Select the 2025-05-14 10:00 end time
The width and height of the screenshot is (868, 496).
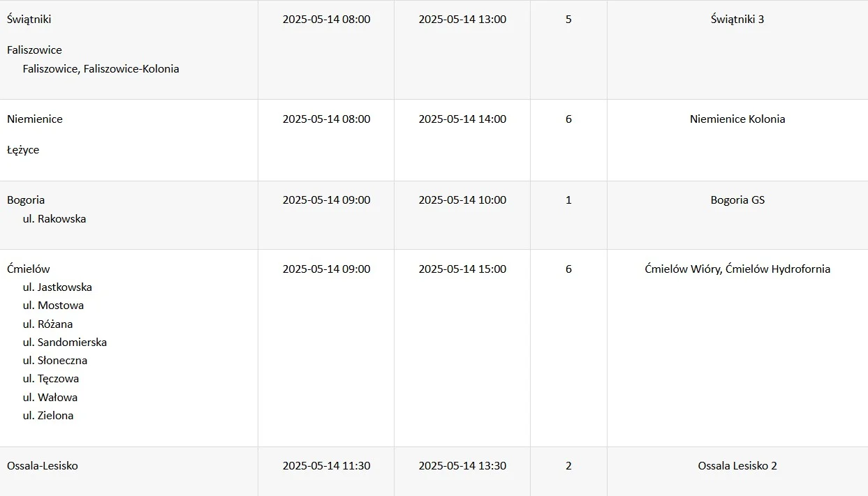point(462,200)
